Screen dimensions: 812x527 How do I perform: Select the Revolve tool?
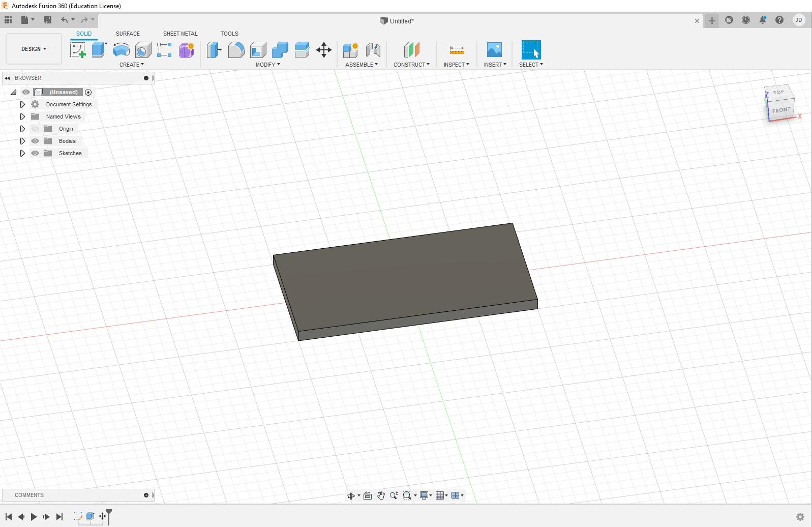(121, 50)
